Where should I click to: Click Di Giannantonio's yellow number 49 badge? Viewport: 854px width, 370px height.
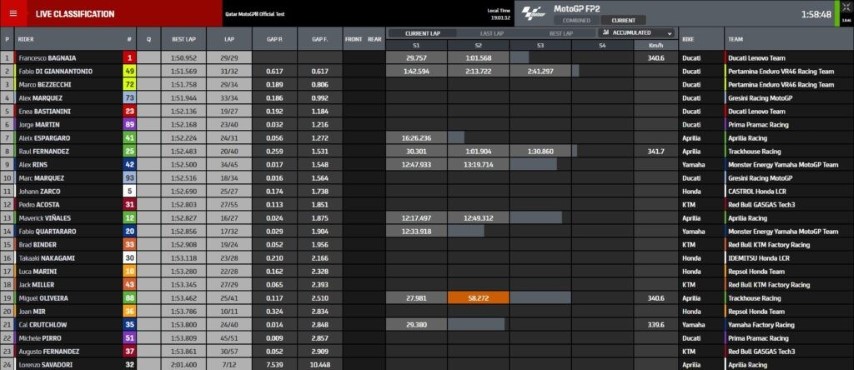pyautogui.click(x=130, y=71)
